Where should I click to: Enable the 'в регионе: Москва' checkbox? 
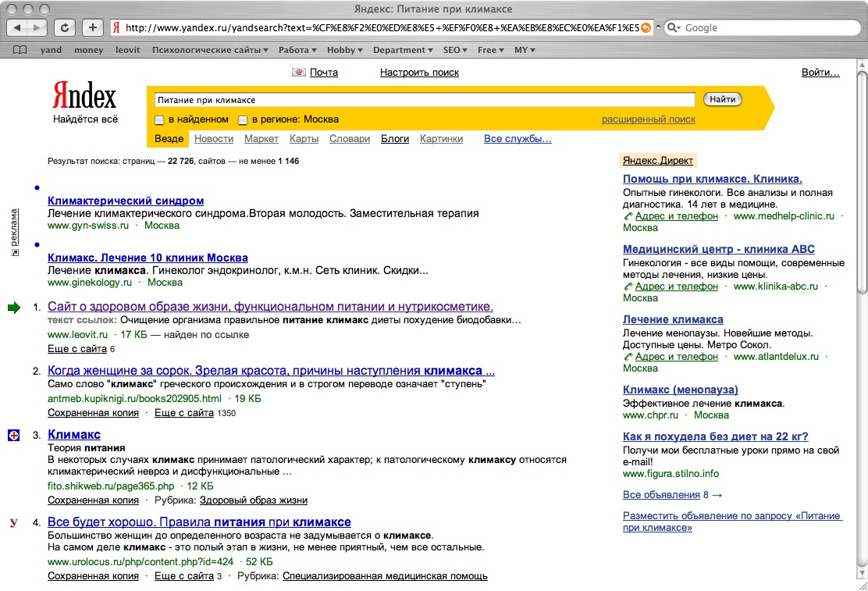tap(243, 119)
